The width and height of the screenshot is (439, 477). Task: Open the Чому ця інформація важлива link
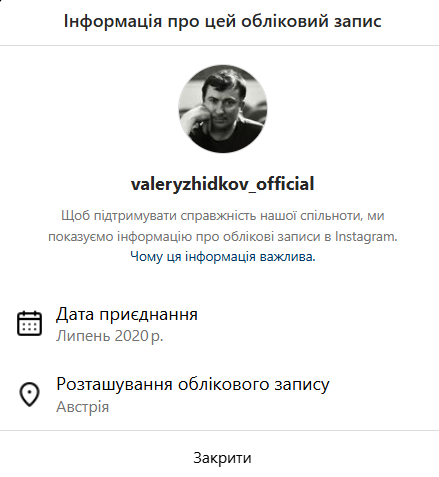click(x=223, y=256)
